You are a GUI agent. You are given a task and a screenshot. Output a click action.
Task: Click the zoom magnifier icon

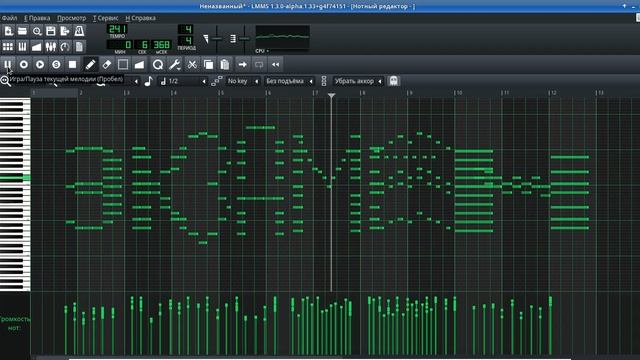pos(5,81)
